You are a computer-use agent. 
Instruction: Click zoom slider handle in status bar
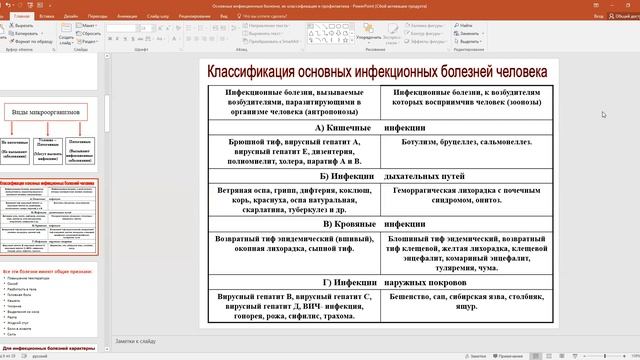coord(605,356)
